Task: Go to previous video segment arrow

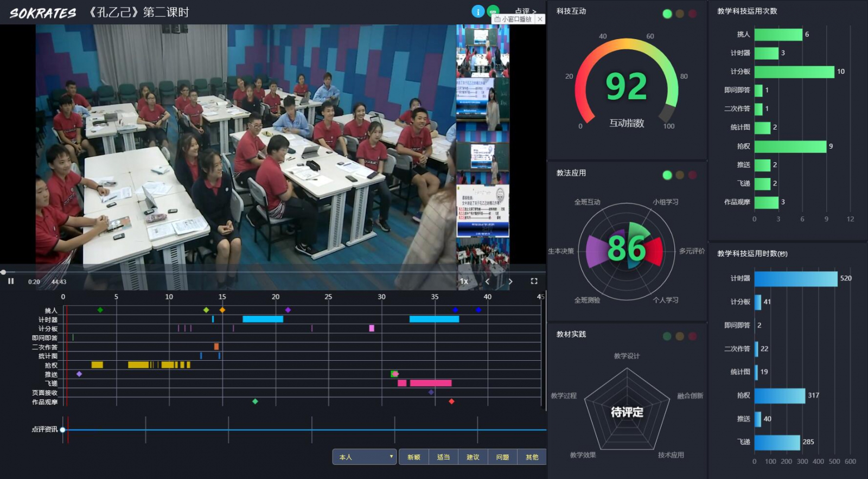Action: [487, 281]
